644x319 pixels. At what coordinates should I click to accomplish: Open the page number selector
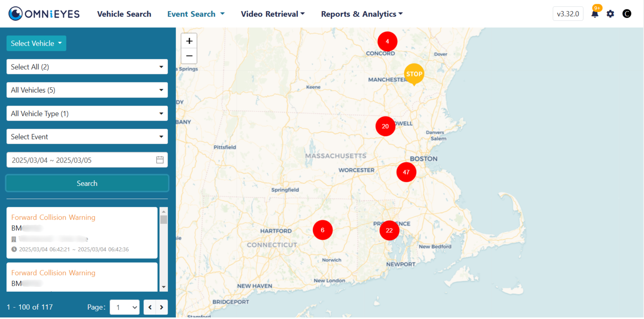[124, 307]
